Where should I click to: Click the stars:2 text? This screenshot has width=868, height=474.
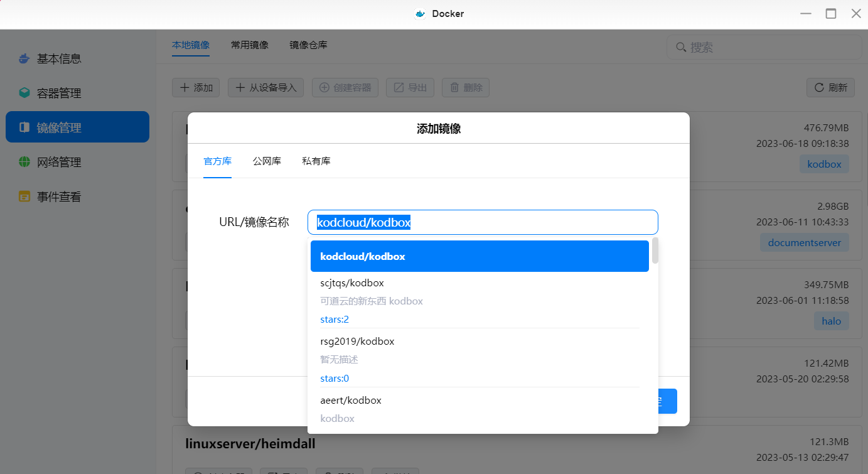click(x=335, y=320)
